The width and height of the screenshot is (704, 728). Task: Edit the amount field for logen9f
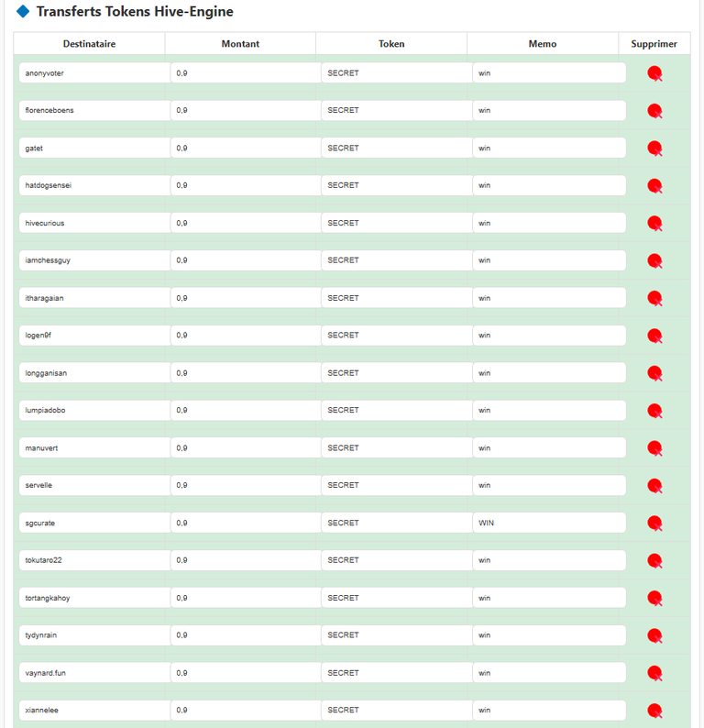246,336
